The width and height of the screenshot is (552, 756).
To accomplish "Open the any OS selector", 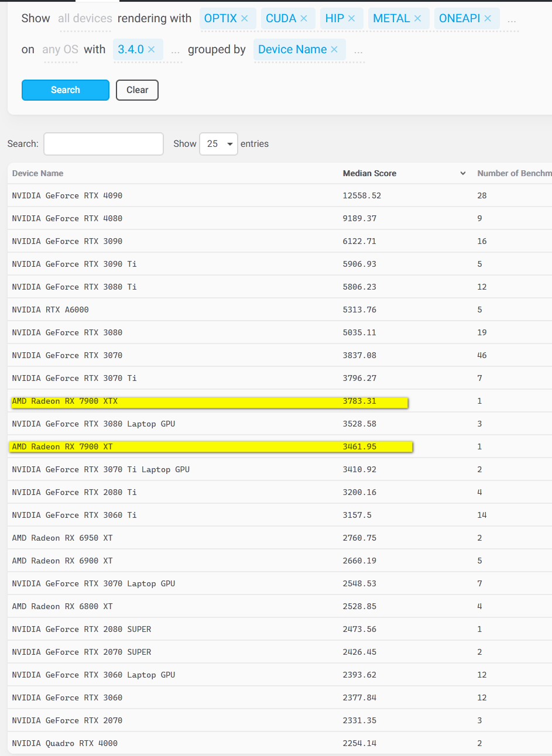I will (x=60, y=50).
